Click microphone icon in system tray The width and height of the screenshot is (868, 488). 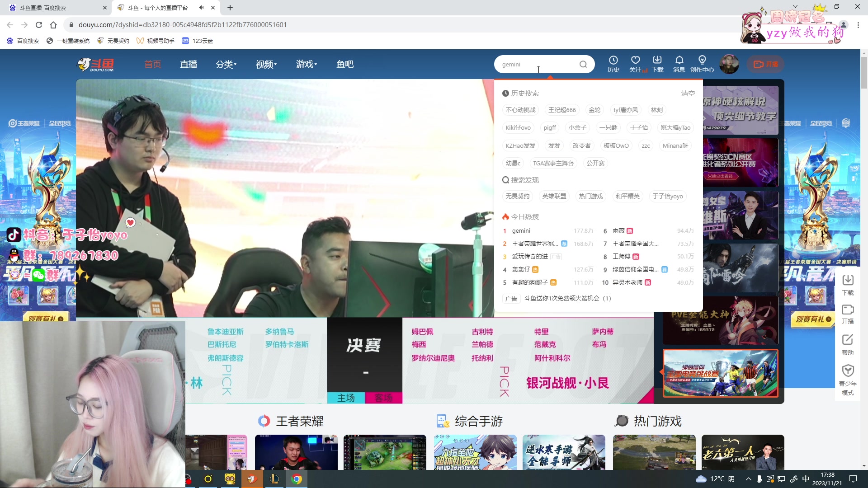pos(759,479)
